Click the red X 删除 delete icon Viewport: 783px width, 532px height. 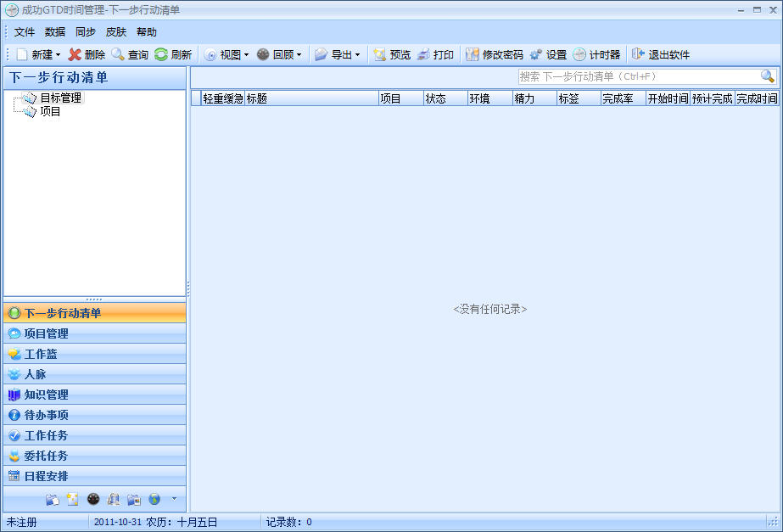point(75,54)
